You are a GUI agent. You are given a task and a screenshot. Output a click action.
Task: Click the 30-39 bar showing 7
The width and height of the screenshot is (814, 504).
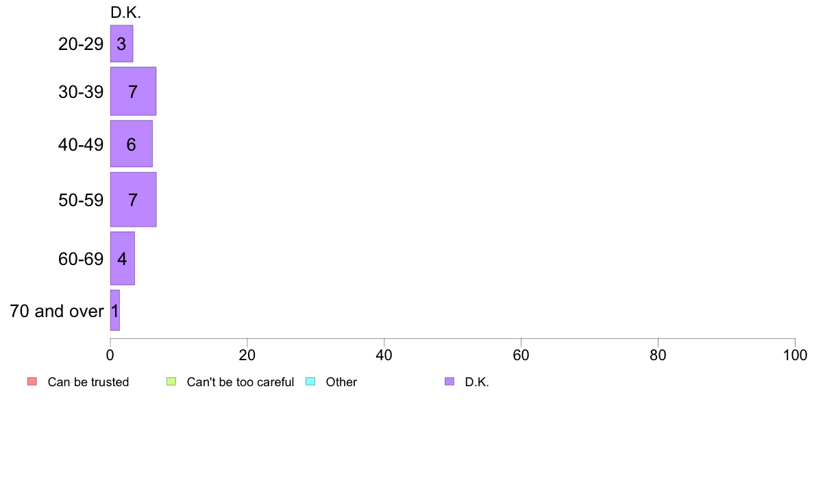133,91
